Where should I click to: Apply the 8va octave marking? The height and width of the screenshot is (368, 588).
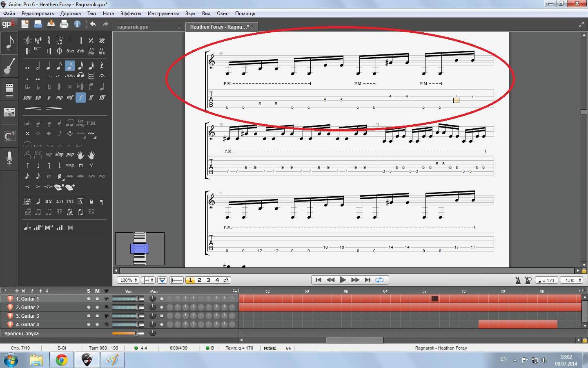(70, 51)
